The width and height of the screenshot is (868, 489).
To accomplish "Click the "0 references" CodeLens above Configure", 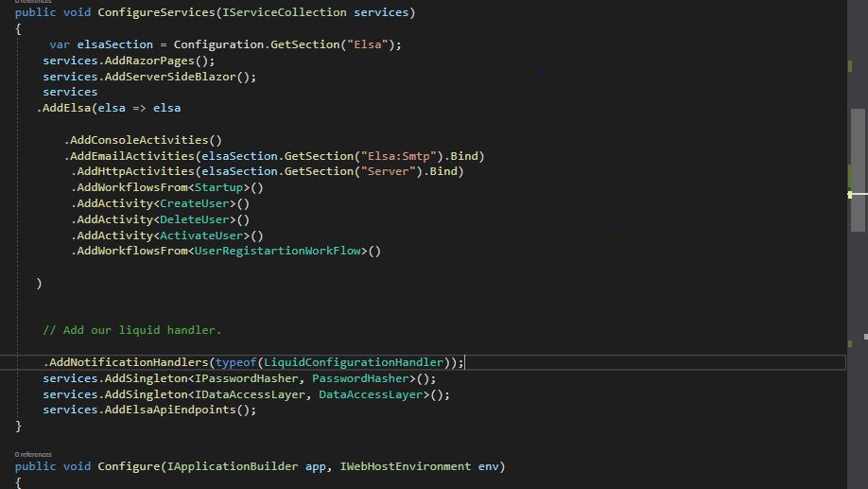I will point(33,454).
